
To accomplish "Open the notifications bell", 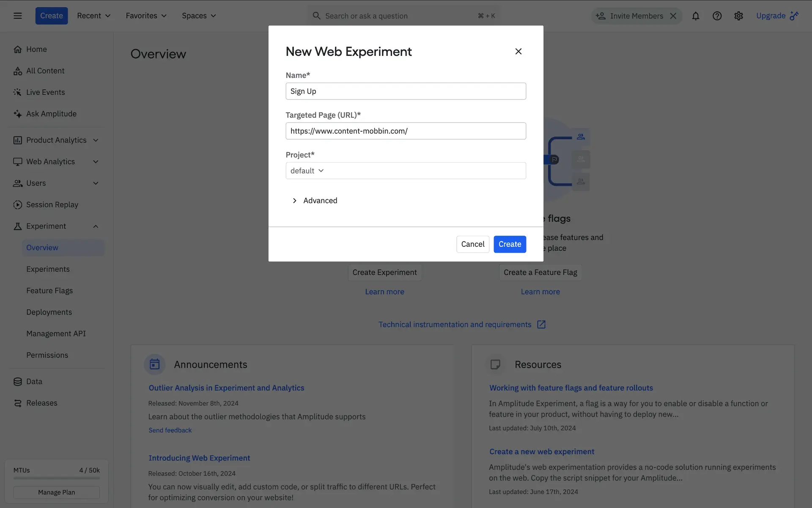I will click(696, 16).
